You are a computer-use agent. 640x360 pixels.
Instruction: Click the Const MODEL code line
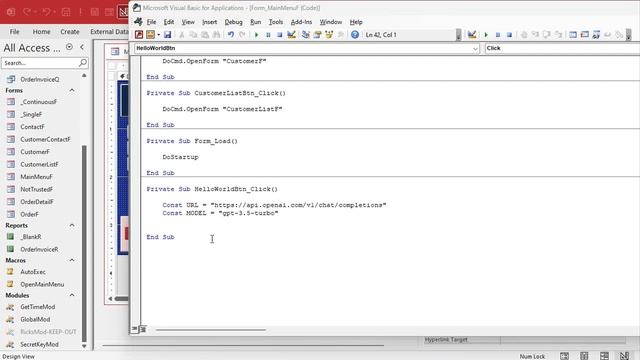tap(220, 213)
